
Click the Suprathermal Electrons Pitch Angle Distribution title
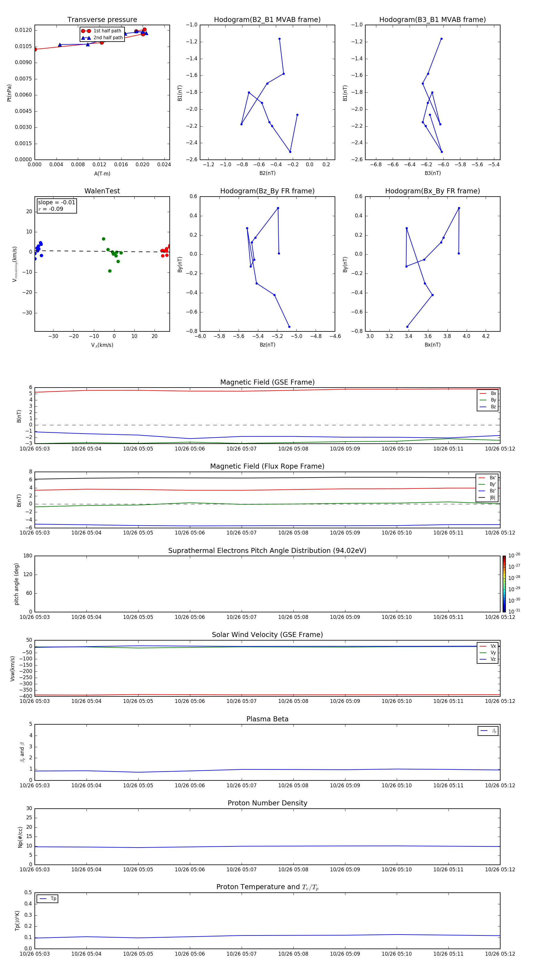267,551
